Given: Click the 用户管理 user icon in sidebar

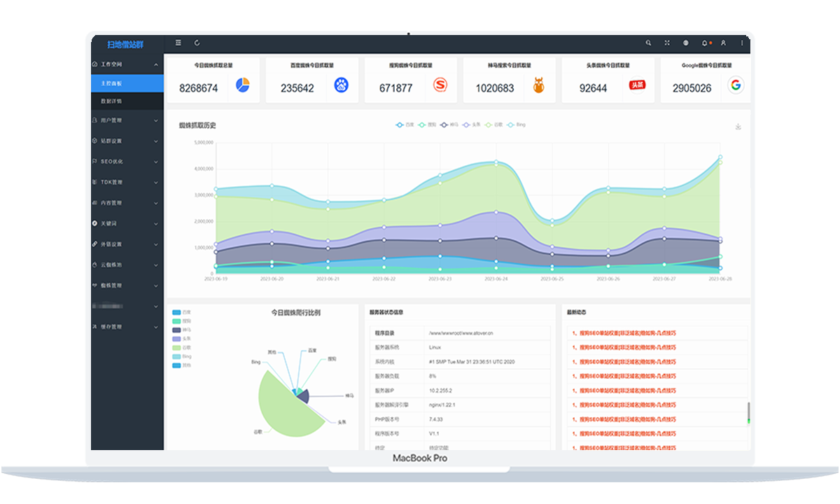Looking at the screenshot, I should (95, 120).
